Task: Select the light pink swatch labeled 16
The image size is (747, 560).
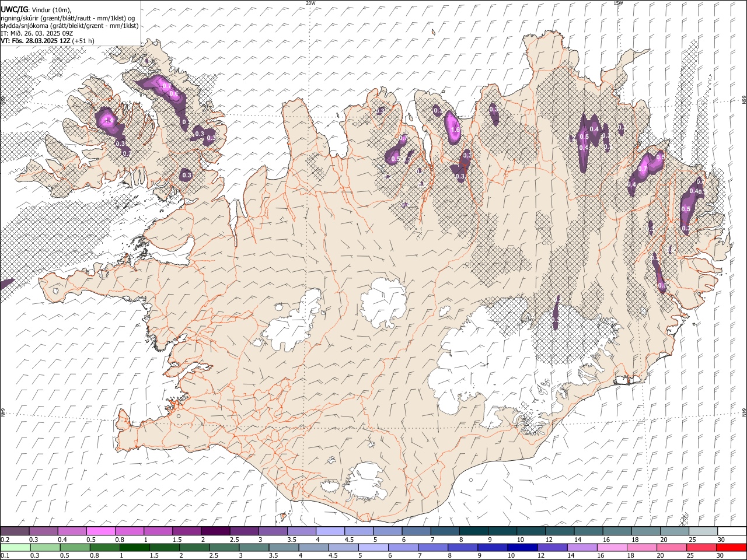Action: tap(612, 547)
